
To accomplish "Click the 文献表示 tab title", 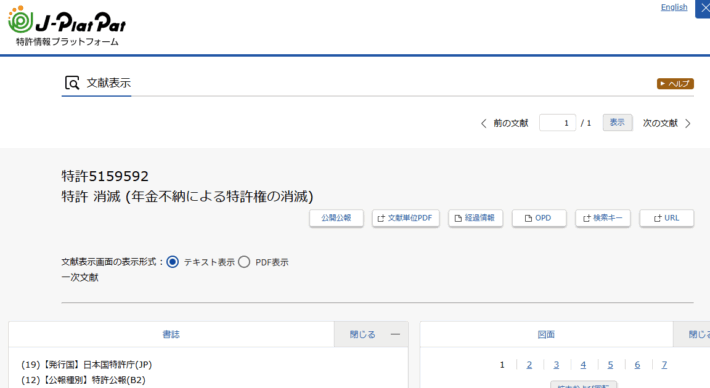I will point(109,83).
